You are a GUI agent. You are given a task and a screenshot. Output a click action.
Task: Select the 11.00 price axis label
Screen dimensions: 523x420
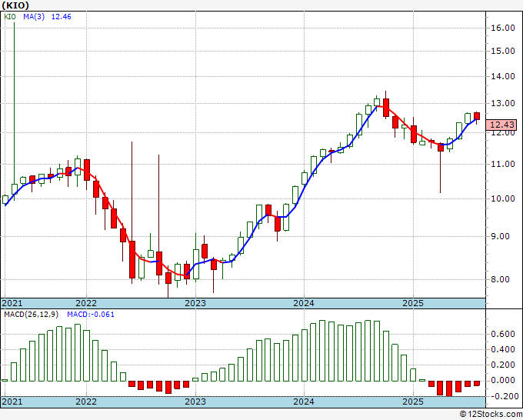[503, 164]
